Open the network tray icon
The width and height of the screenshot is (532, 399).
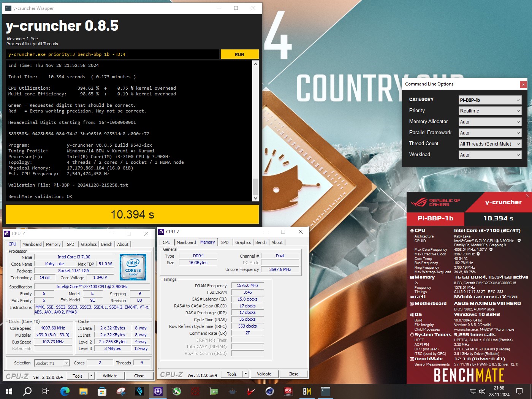(x=473, y=391)
